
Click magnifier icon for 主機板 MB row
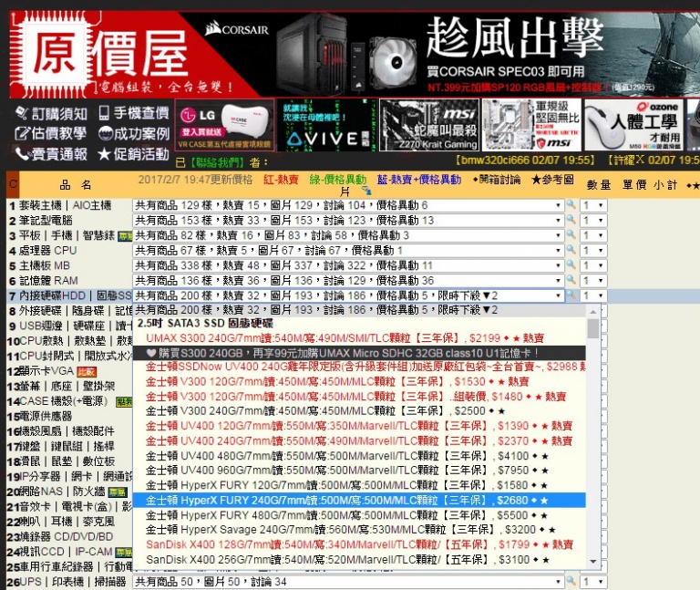[571, 265]
